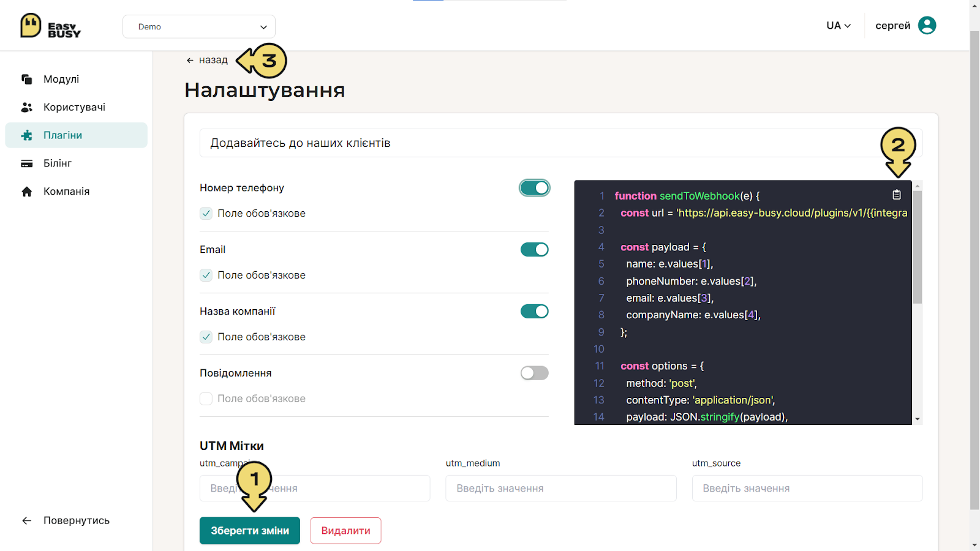
Task: Click the Налаштування page heading
Action: [265, 90]
